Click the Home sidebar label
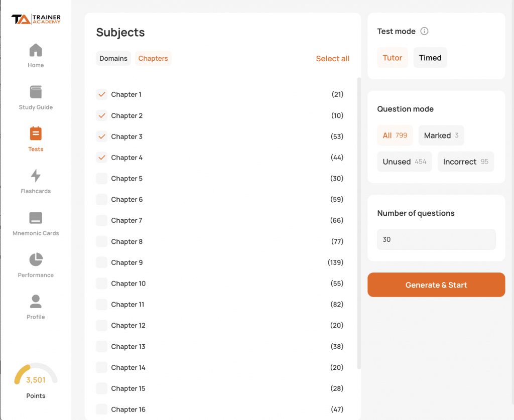The image size is (514, 420). pyautogui.click(x=36, y=65)
